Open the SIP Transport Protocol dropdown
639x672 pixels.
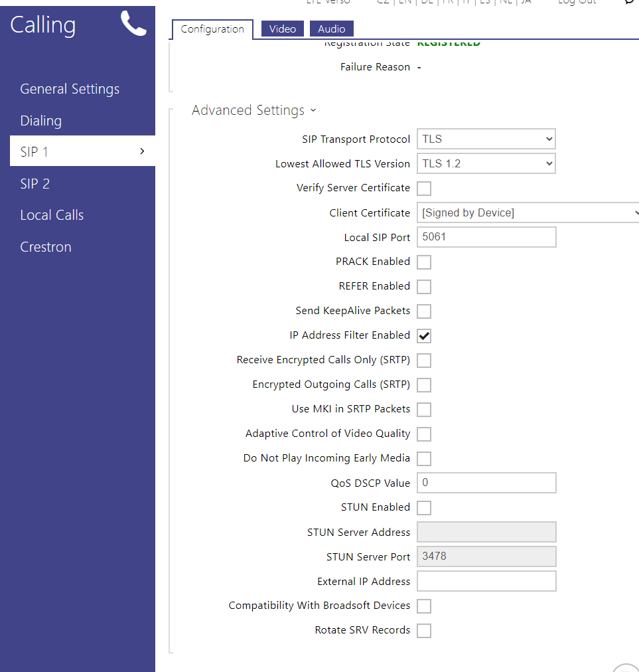[486, 139]
